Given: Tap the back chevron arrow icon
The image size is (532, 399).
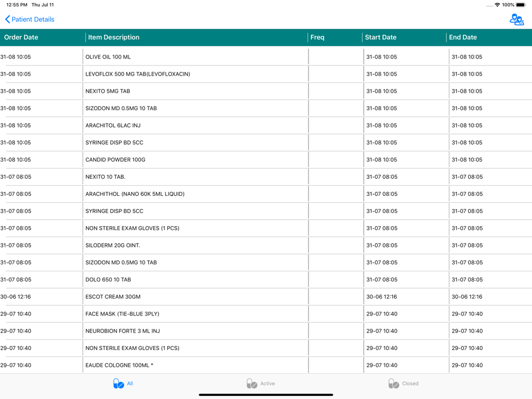Looking at the screenshot, I should [7, 19].
